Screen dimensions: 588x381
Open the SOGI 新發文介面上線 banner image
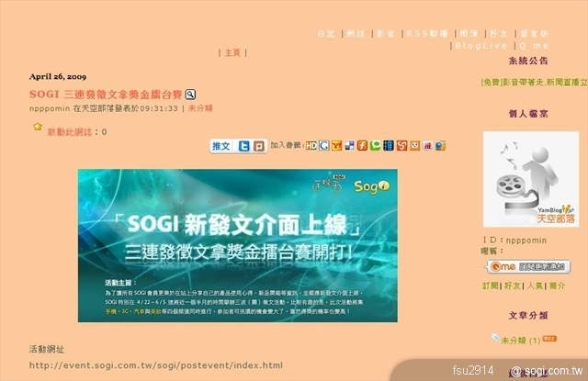pos(238,245)
